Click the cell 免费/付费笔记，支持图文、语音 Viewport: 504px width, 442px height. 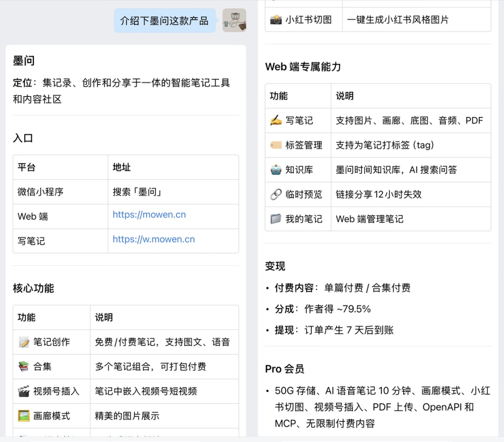164,342
